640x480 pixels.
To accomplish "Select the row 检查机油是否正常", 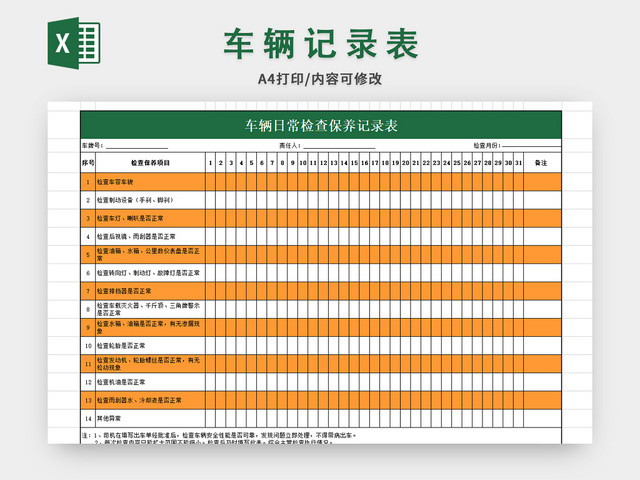I will point(321,382).
